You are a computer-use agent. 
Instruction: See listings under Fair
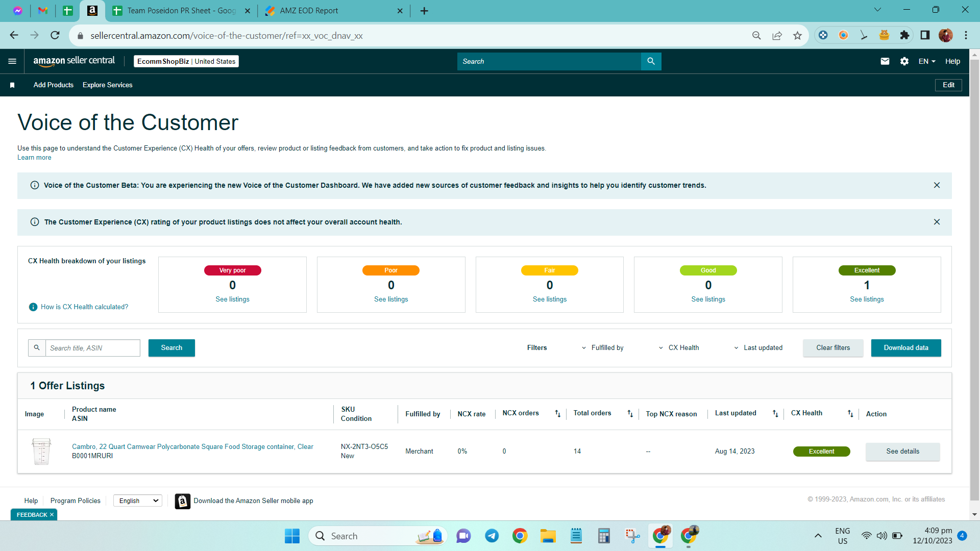pyautogui.click(x=550, y=299)
